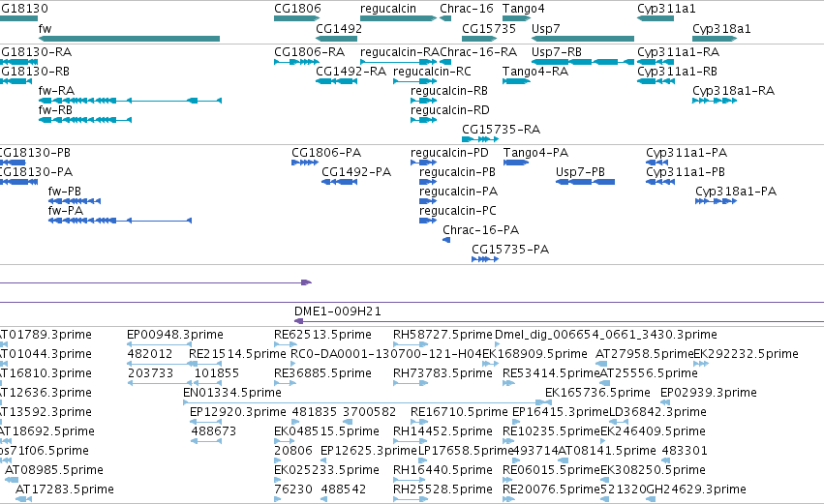Select the Usp7 gene label
Screen dimensions: 824x504
[546, 29]
